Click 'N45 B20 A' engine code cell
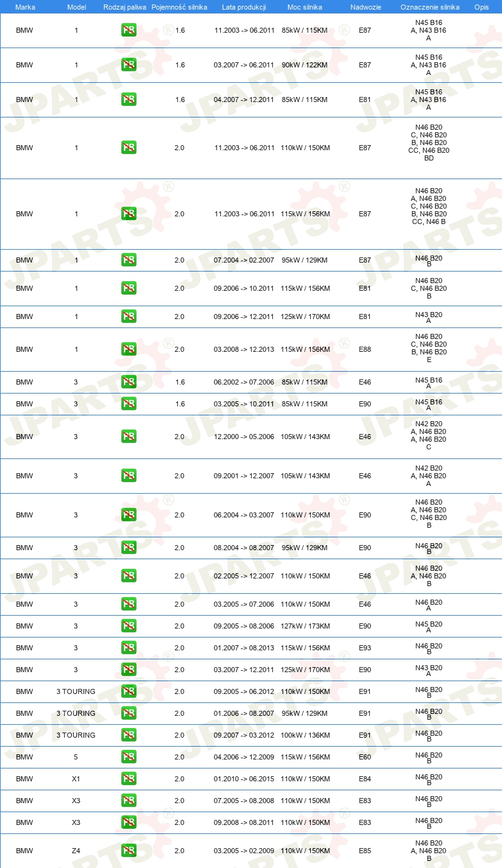 [x=429, y=627]
